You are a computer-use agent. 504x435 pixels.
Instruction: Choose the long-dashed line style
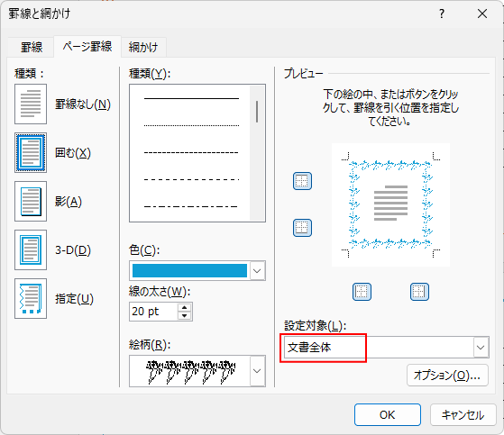191,179
